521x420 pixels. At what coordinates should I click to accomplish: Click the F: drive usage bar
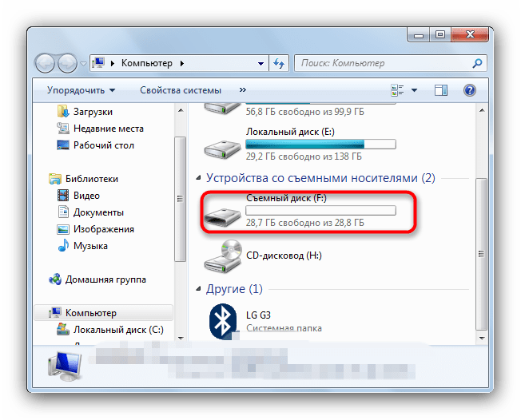pyautogui.click(x=320, y=211)
